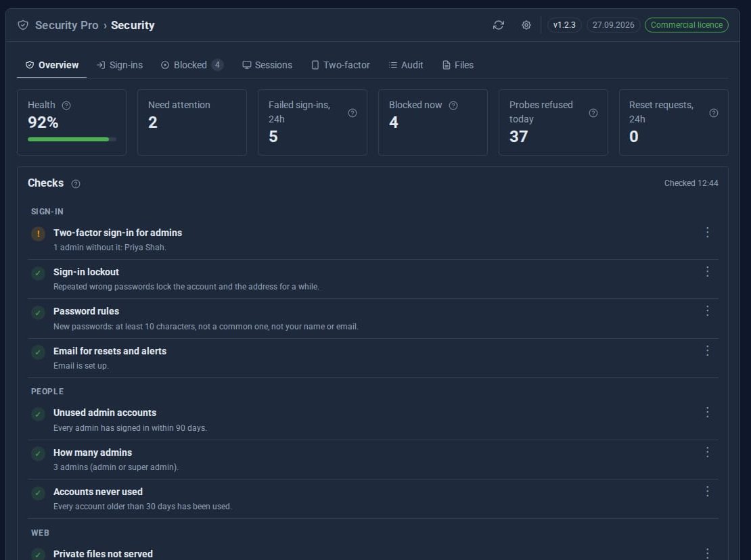Image resolution: width=751 pixels, height=560 pixels.
Task: Click the 27.09.2026 date badge
Action: point(613,25)
